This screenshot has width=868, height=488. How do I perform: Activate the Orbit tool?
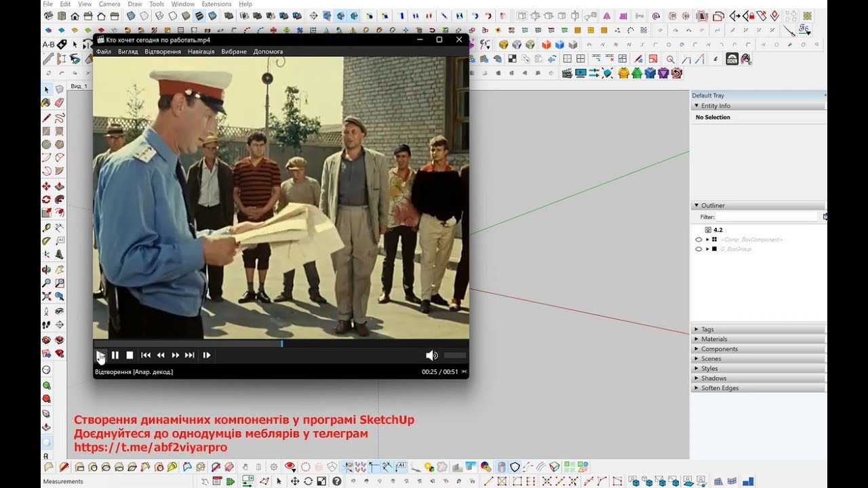47,269
